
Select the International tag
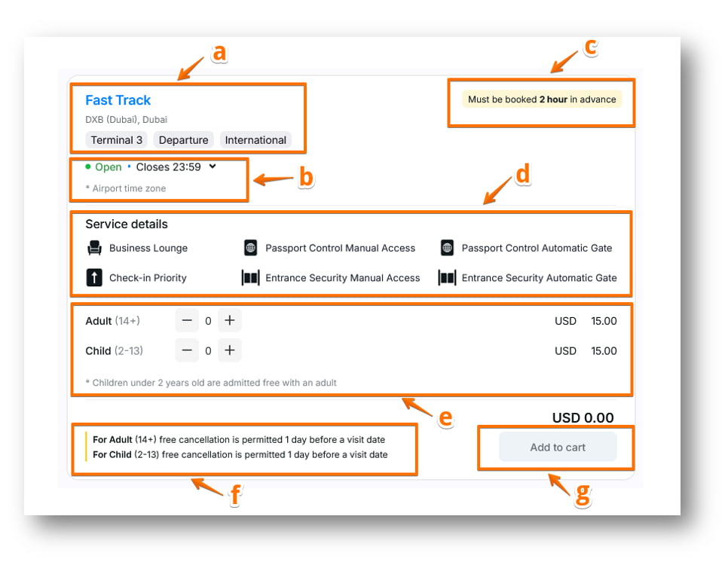tap(255, 140)
